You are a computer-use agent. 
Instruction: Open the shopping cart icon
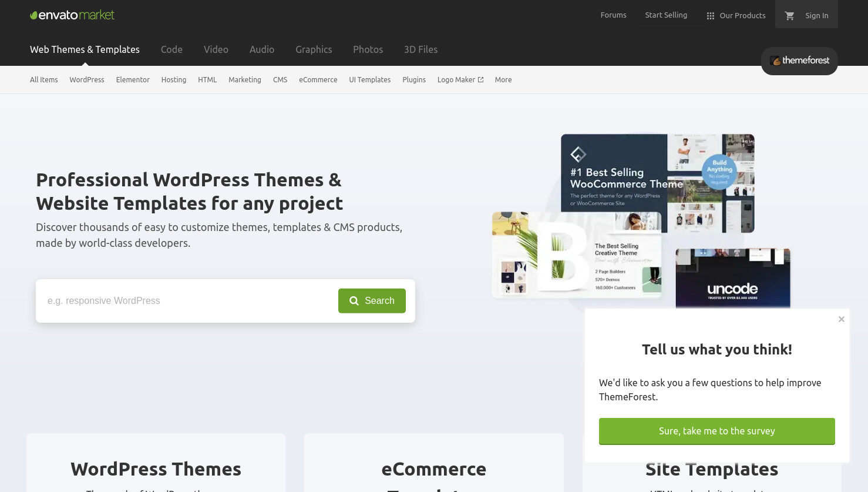click(789, 16)
